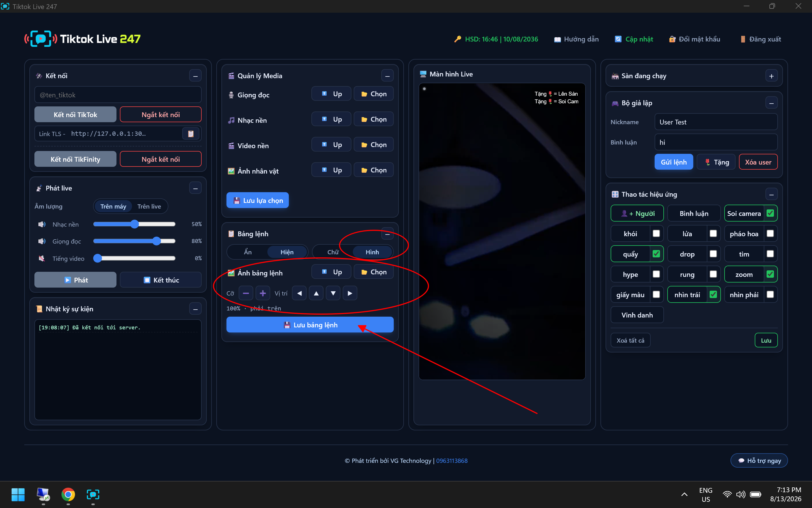Open Đổi mật khẩu password change

[x=694, y=39]
